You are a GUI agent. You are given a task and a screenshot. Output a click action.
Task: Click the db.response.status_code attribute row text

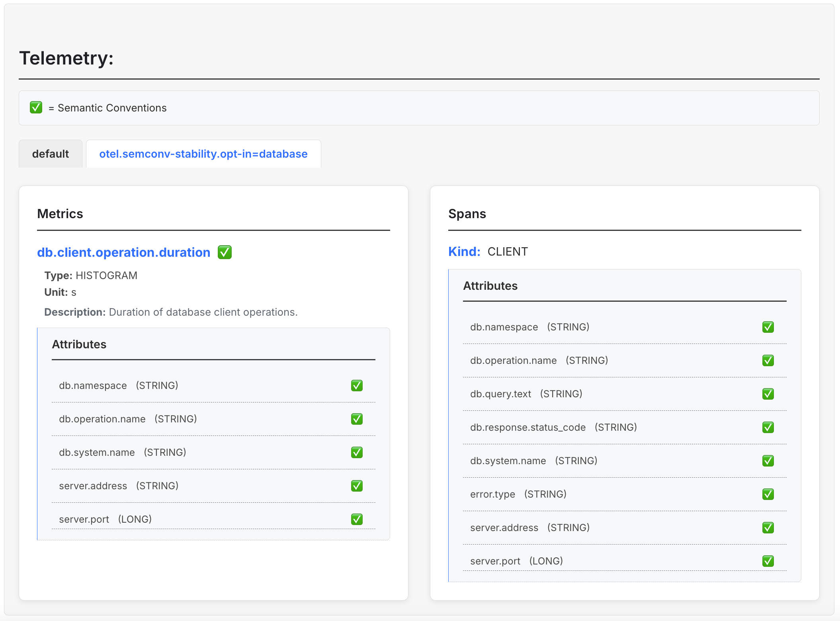(x=527, y=427)
